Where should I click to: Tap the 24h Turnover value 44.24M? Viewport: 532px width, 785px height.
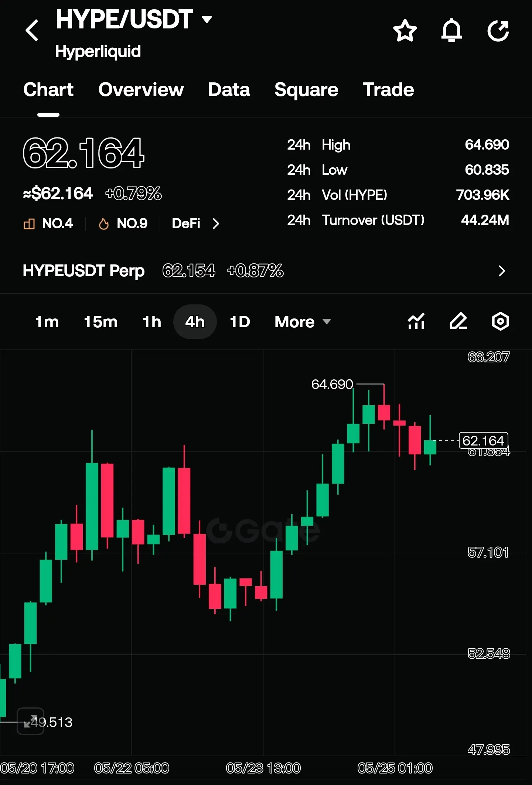point(485,220)
